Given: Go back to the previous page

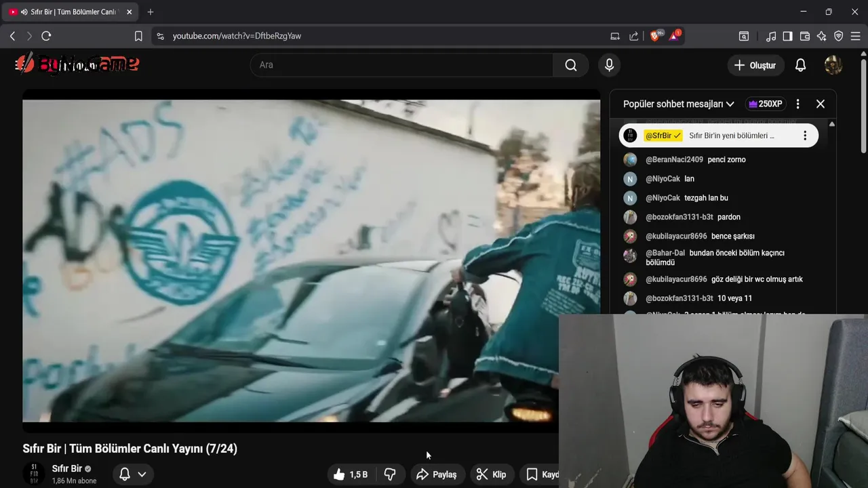Looking at the screenshot, I should [12, 36].
